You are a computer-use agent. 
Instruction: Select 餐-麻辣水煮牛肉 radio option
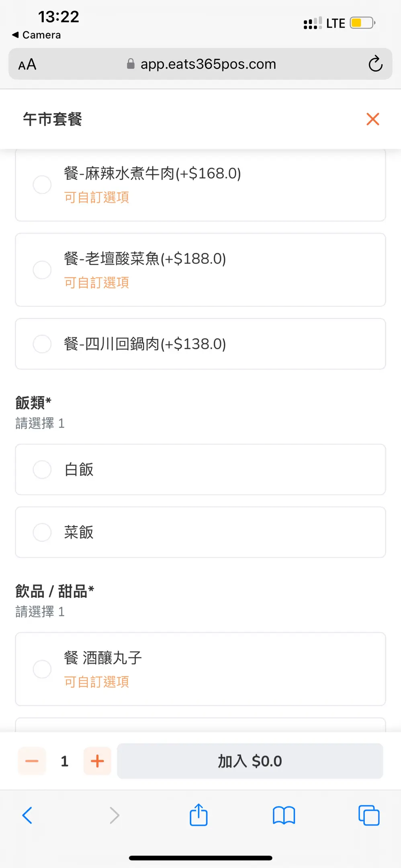coord(42,185)
